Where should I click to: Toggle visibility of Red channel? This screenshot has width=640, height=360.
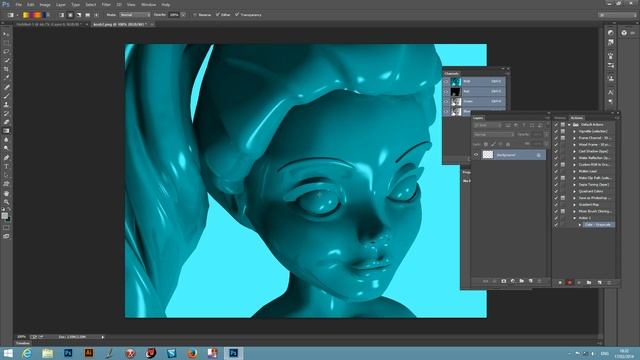click(x=446, y=91)
